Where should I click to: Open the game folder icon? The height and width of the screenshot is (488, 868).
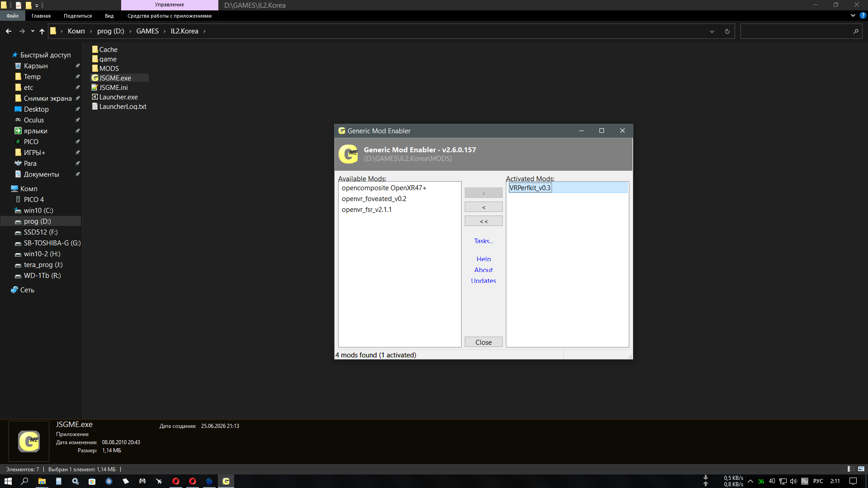point(95,59)
